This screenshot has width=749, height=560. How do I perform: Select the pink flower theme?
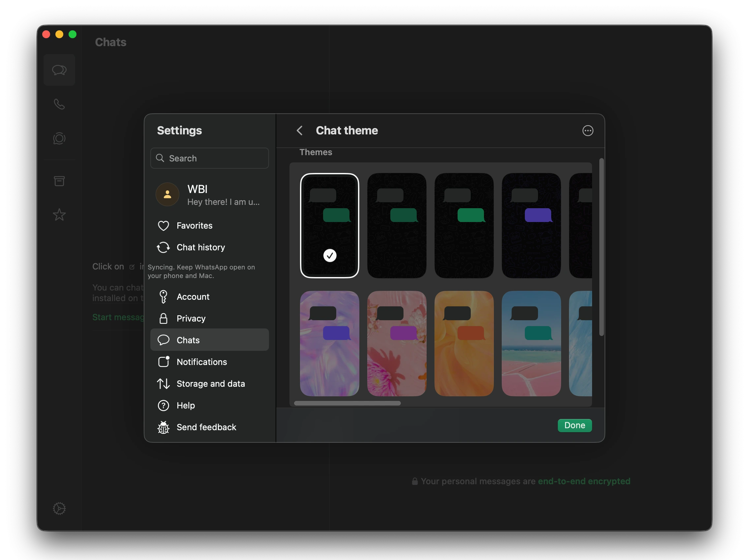[x=397, y=344]
